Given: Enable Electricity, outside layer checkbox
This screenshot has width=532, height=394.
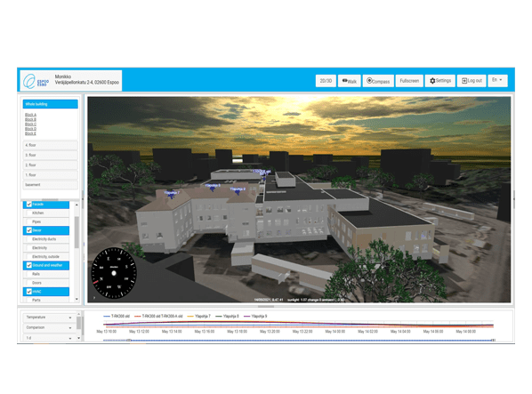Looking at the screenshot, I should 28,257.
